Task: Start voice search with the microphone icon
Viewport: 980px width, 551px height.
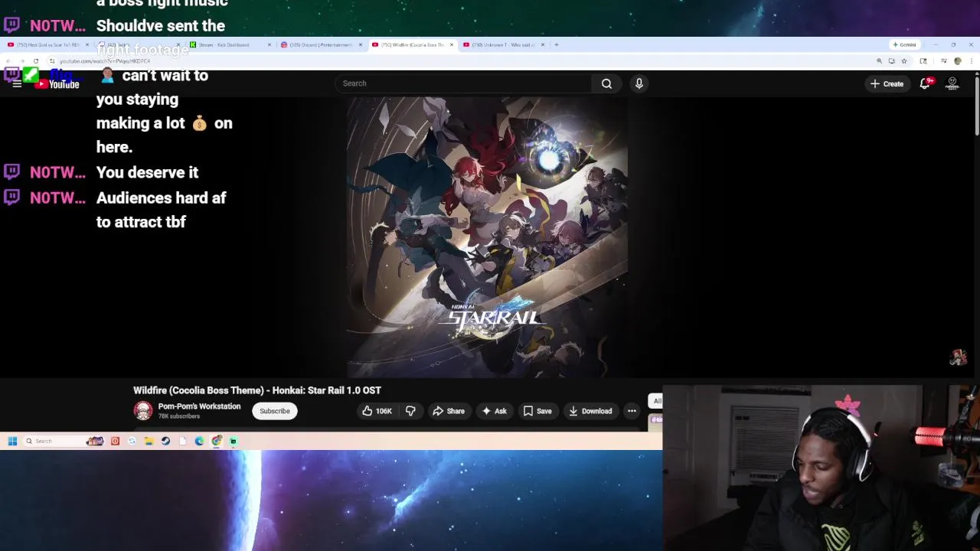Action: click(x=639, y=83)
